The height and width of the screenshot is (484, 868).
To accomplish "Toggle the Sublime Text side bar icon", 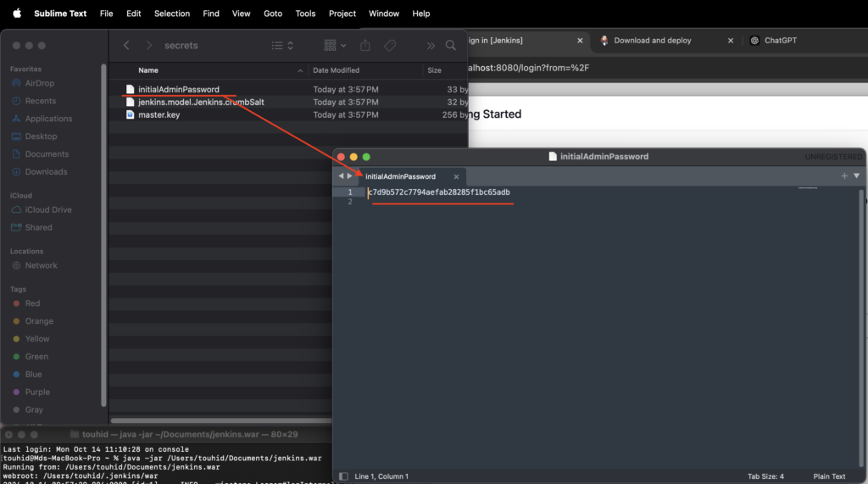I will (x=343, y=476).
